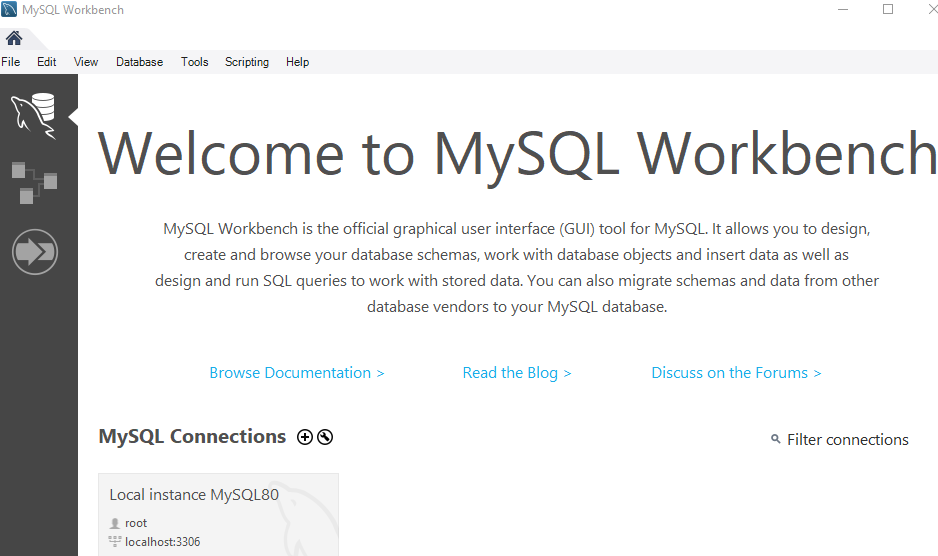The image size is (938, 556).
Task: Open Local instance MySQL80 connection tile
Action: [218, 515]
